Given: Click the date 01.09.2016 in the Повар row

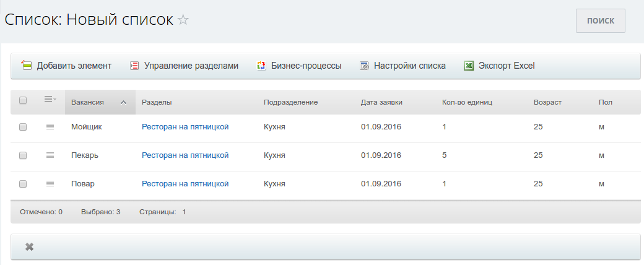Looking at the screenshot, I should (x=381, y=184).
